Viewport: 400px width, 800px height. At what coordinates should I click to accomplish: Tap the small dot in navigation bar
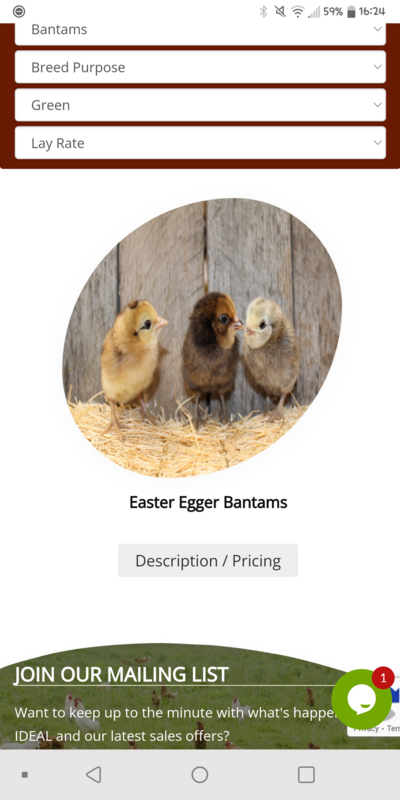[x=24, y=774]
